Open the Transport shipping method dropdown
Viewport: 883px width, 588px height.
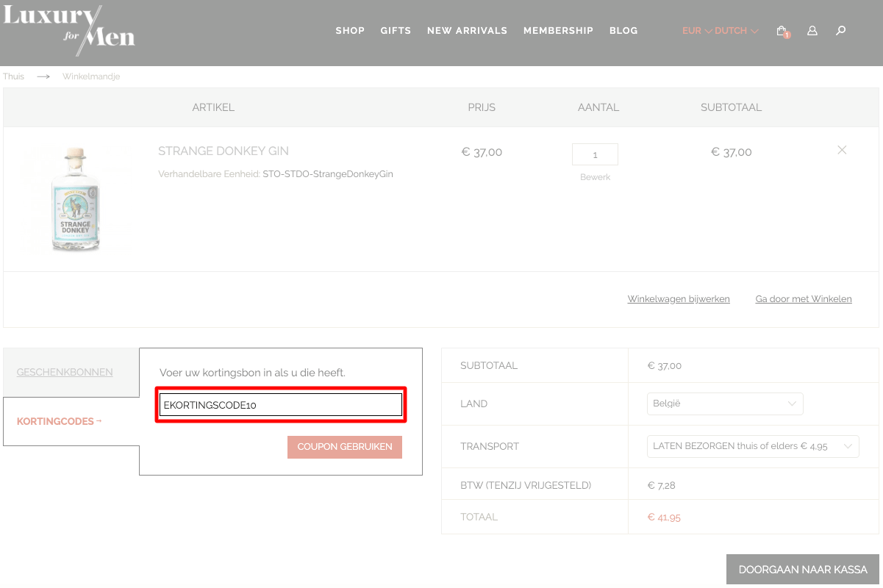[753, 446]
